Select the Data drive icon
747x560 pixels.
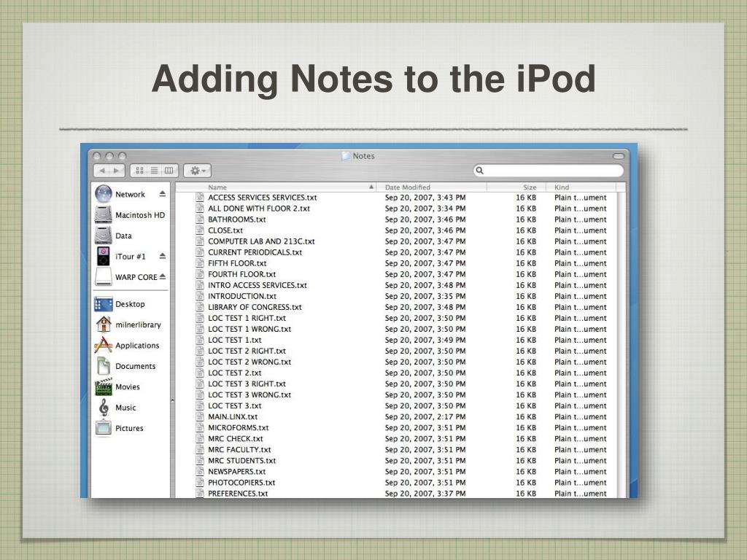[x=104, y=236]
